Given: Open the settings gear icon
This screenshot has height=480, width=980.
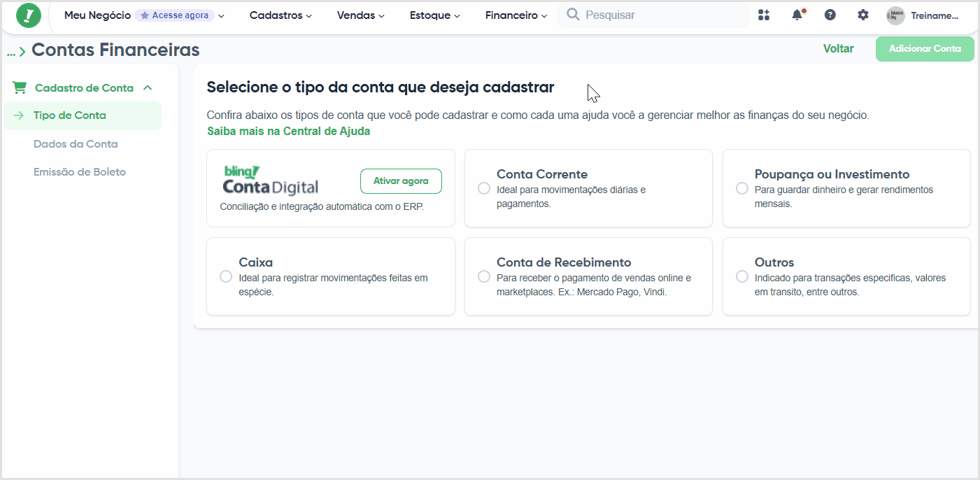Looking at the screenshot, I should pyautogui.click(x=863, y=15).
